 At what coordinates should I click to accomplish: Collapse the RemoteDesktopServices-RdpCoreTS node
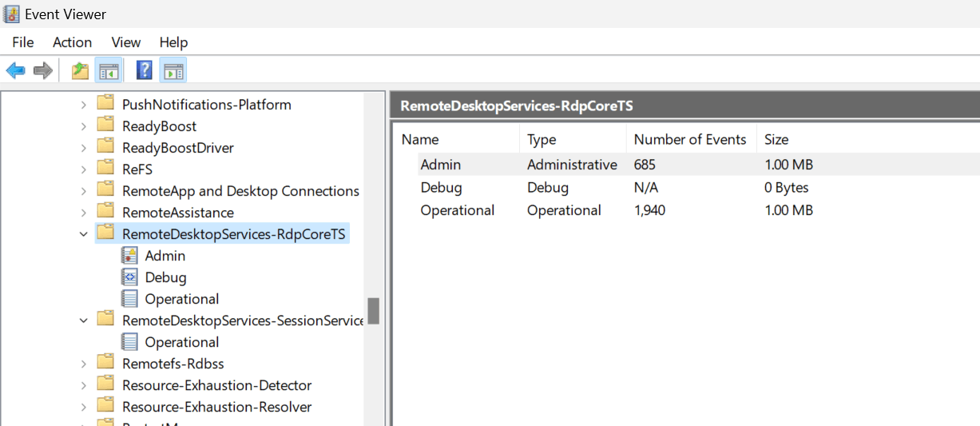point(84,234)
